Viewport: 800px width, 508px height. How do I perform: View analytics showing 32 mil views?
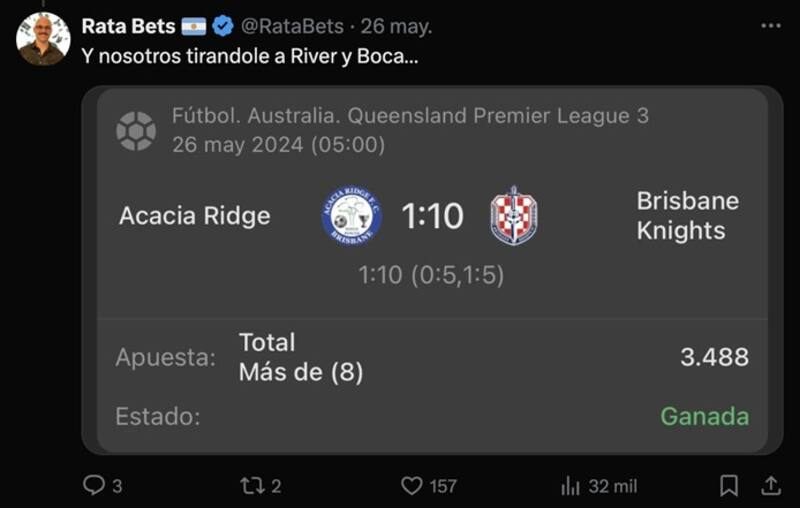571,485
